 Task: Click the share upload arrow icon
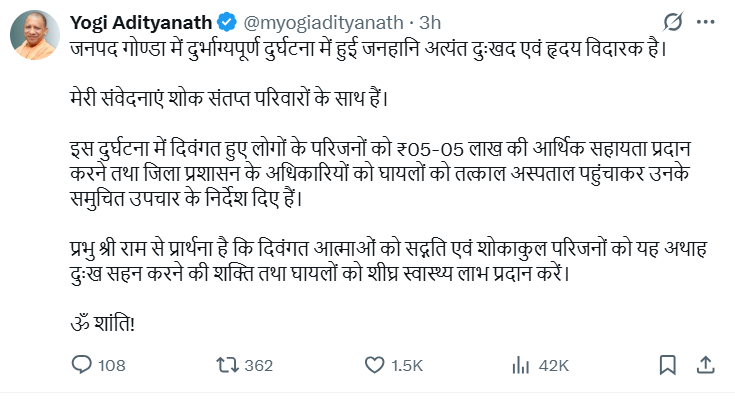pyautogui.click(x=705, y=365)
